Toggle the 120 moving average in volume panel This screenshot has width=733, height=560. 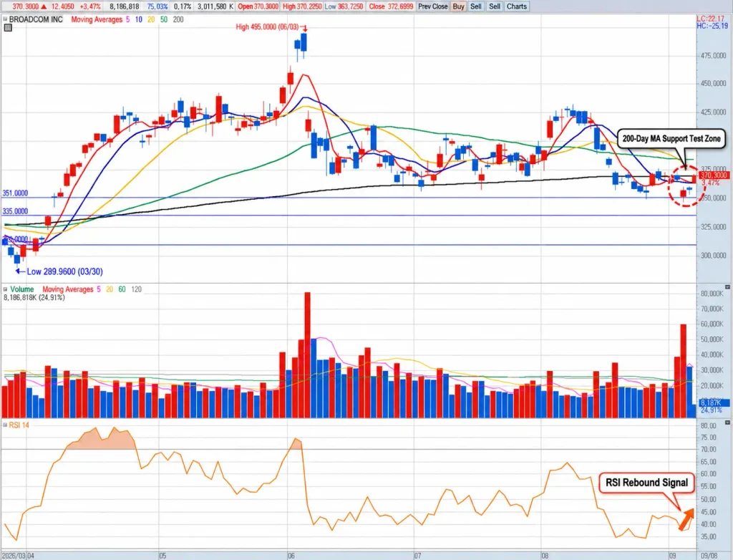136,289
